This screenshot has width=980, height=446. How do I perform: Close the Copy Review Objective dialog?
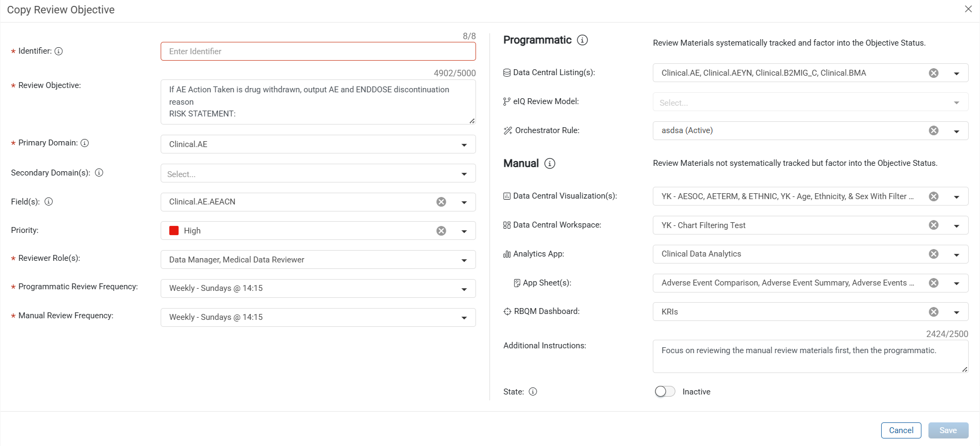click(968, 9)
